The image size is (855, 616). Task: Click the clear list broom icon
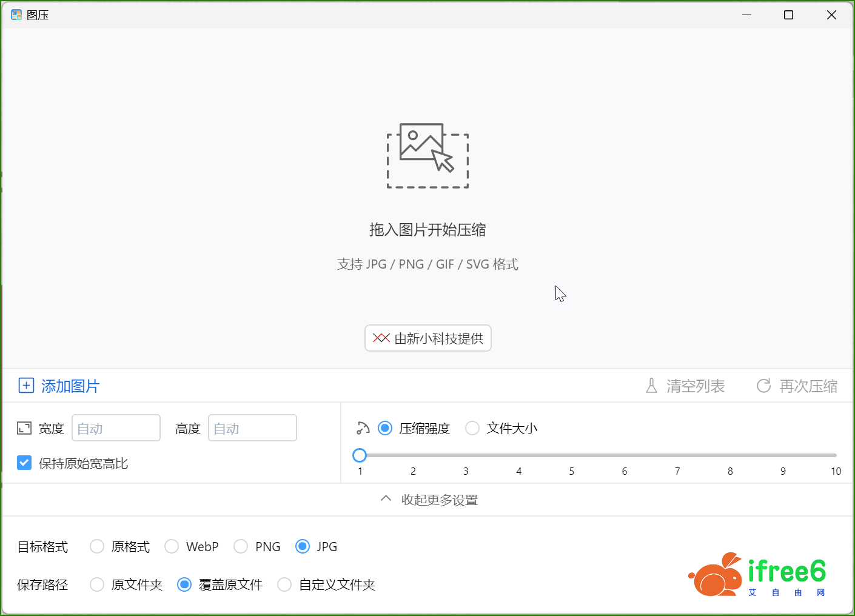[x=651, y=386]
